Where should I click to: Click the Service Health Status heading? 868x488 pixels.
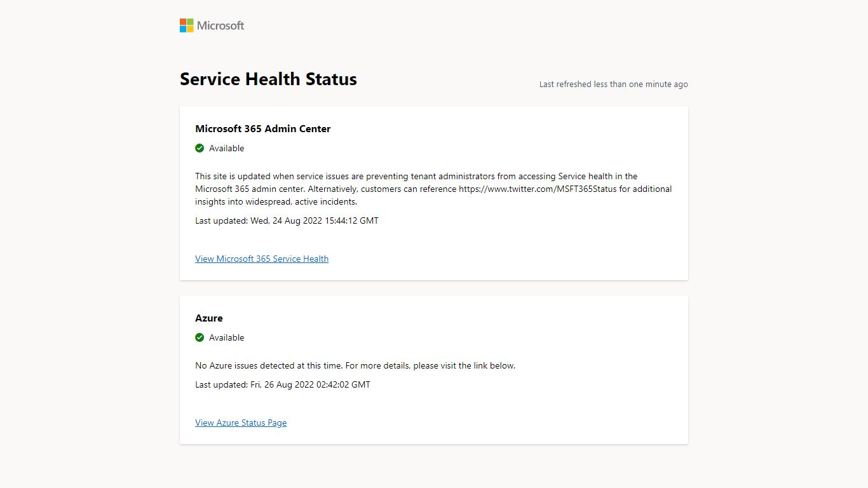268,79
